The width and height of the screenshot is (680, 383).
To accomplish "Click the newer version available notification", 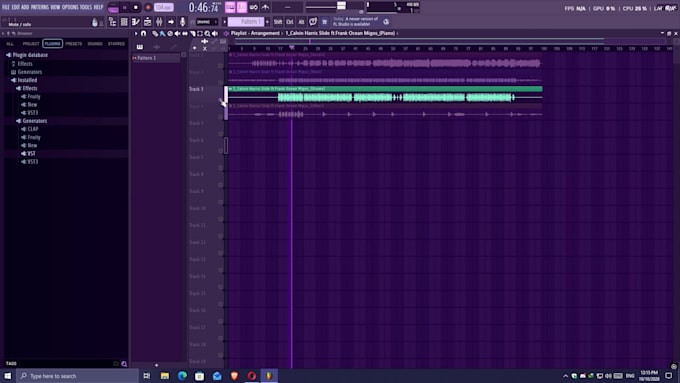I will (x=355, y=22).
